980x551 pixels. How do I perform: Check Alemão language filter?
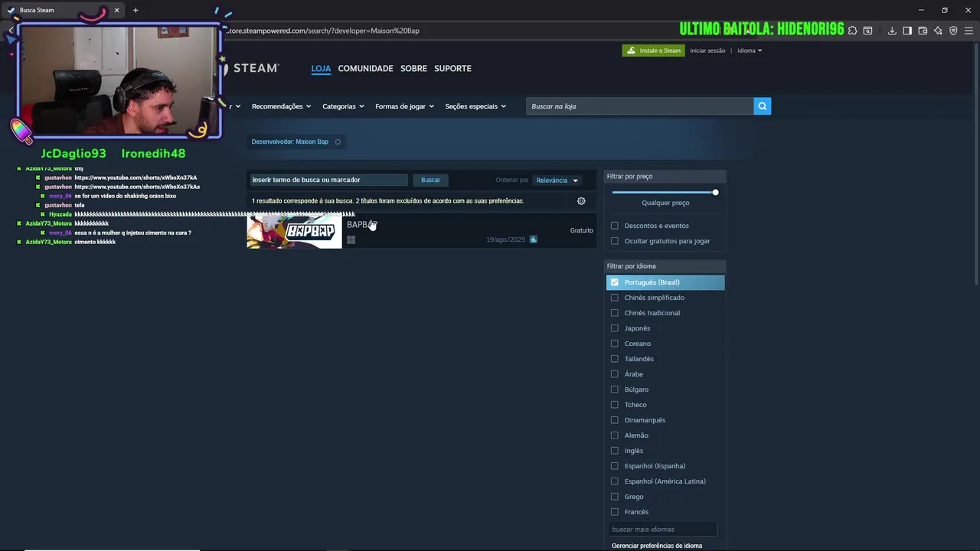pyautogui.click(x=614, y=435)
